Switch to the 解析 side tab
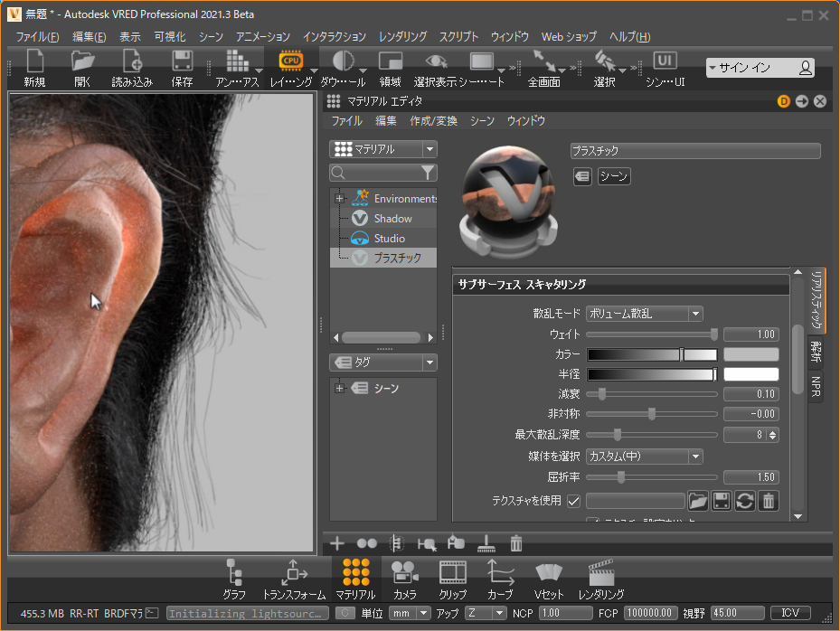Image resolution: width=840 pixels, height=631 pixels. tap(816, 351)
